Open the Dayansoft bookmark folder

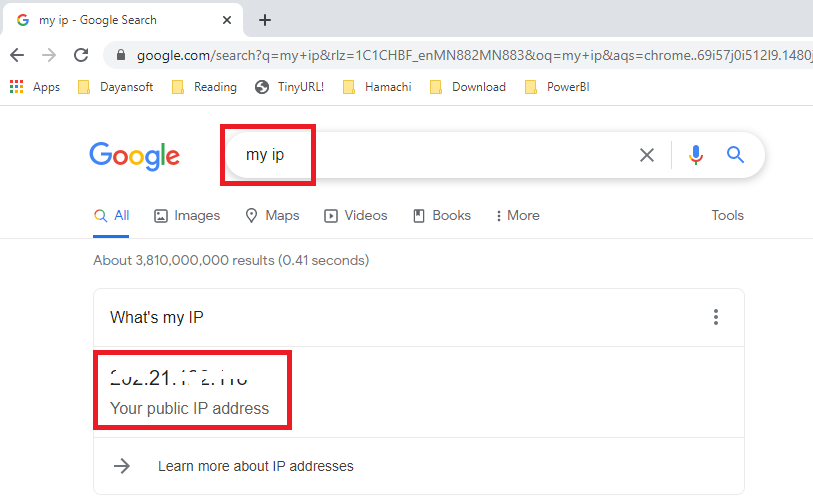point(115,87)
